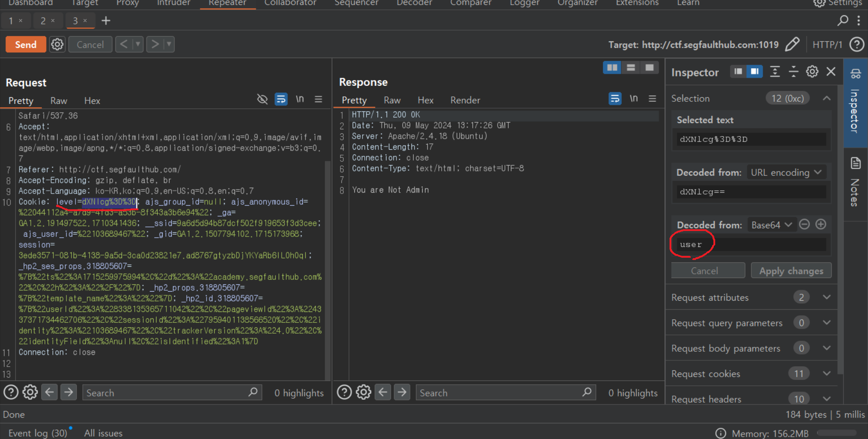
Task: Open next history dropdown arrow
Action: tap(169, 44)
